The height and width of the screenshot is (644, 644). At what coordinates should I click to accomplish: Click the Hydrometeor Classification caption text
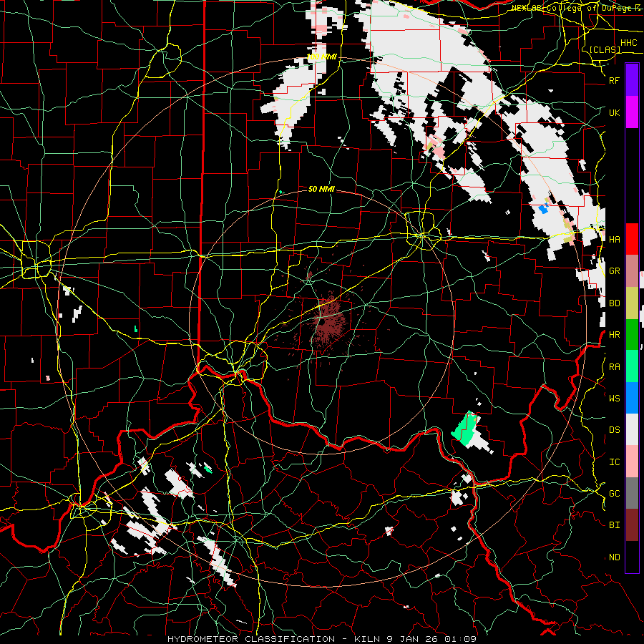(321, 639)
